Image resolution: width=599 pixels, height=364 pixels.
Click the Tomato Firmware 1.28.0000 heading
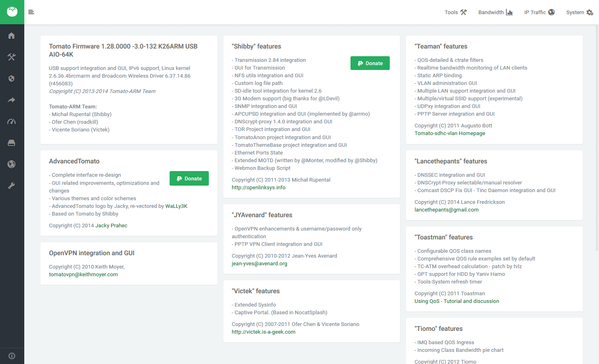(x=123, y=51)
